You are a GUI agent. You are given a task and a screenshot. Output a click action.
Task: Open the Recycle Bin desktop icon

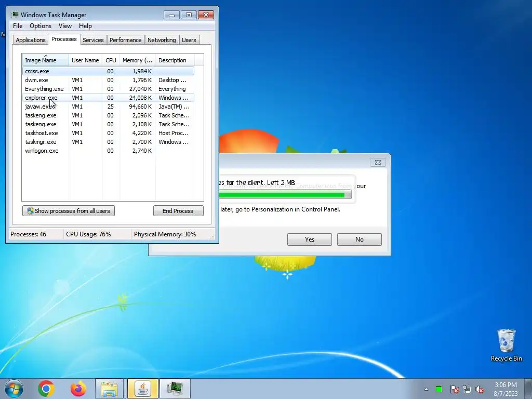pyautogui.click(x=506, y=345)
